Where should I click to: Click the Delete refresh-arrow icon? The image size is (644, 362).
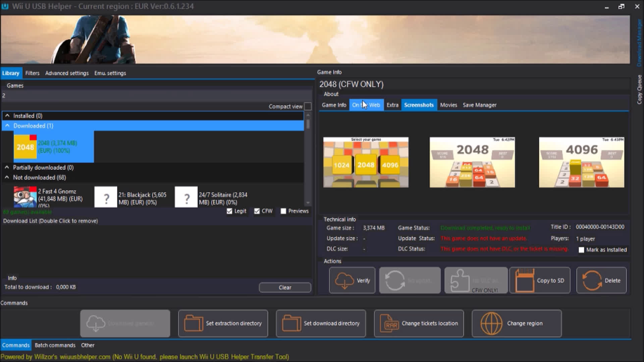tap(592, 281)
